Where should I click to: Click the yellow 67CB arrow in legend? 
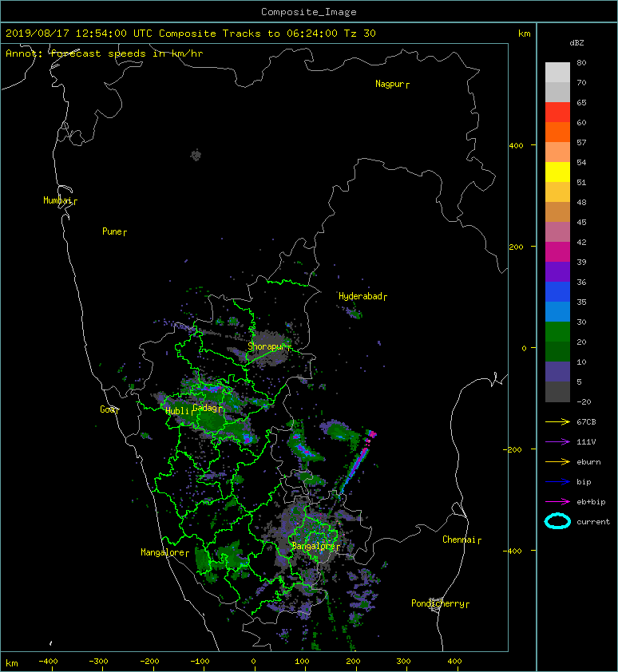pos(557,421)
